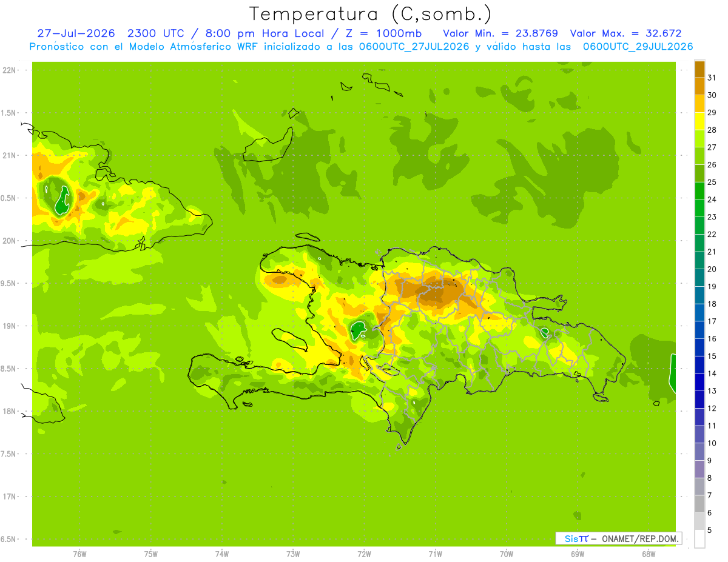The image size is (728, 562).
Task: Click the 69W longitude axis label
Action: [x=578, y=554]
